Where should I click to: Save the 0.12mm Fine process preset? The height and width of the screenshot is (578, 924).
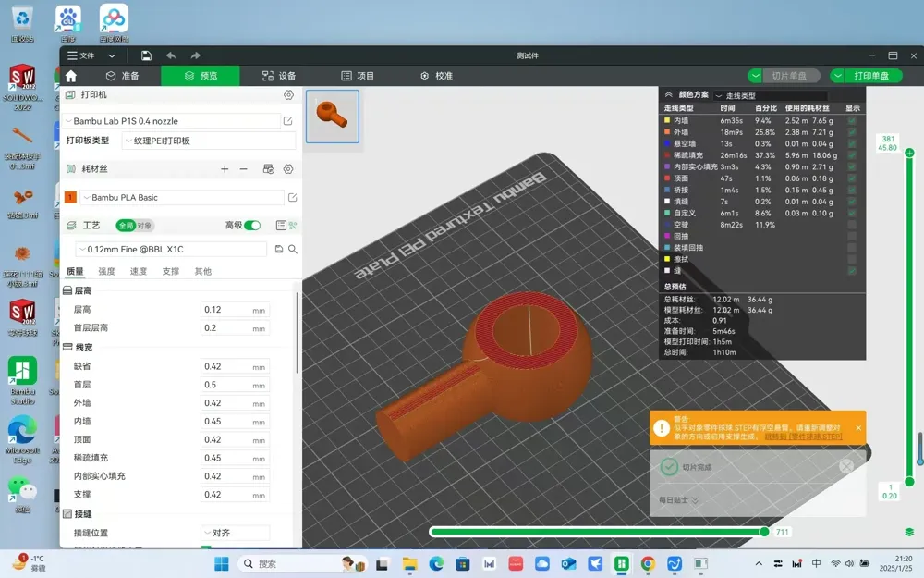279,250
